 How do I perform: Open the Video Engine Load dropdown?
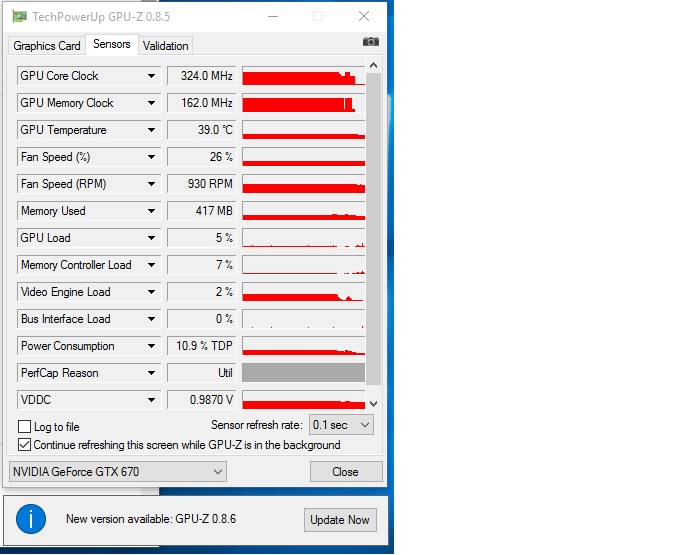pos(89,292)
